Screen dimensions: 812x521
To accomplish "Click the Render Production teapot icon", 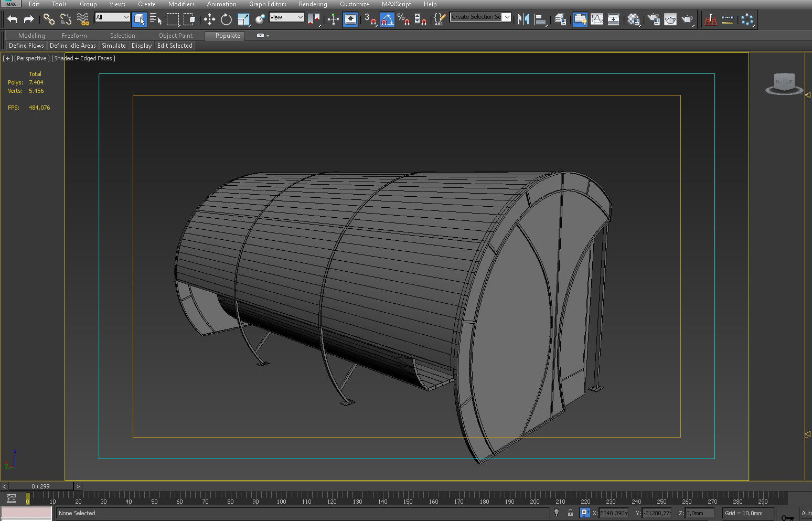I will 687,19.
